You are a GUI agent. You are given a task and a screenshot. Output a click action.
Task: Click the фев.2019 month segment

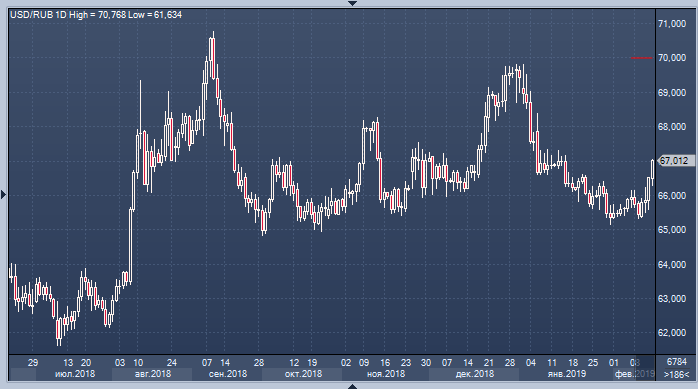[634, 374]
